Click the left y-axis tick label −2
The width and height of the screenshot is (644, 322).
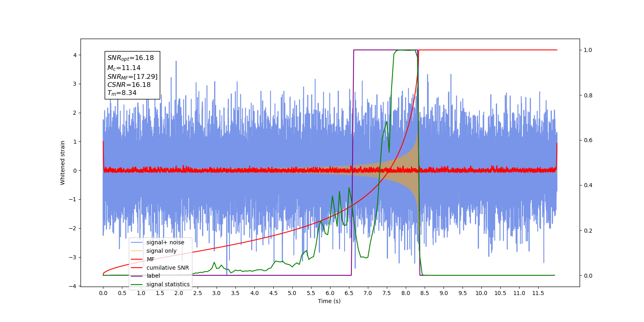point(72,228)
